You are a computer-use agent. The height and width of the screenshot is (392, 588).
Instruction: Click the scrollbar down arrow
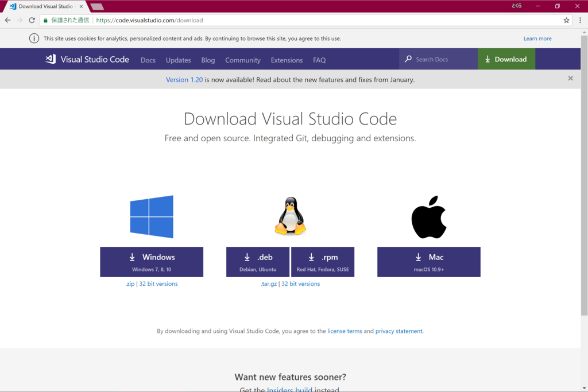tap(584, 388)
